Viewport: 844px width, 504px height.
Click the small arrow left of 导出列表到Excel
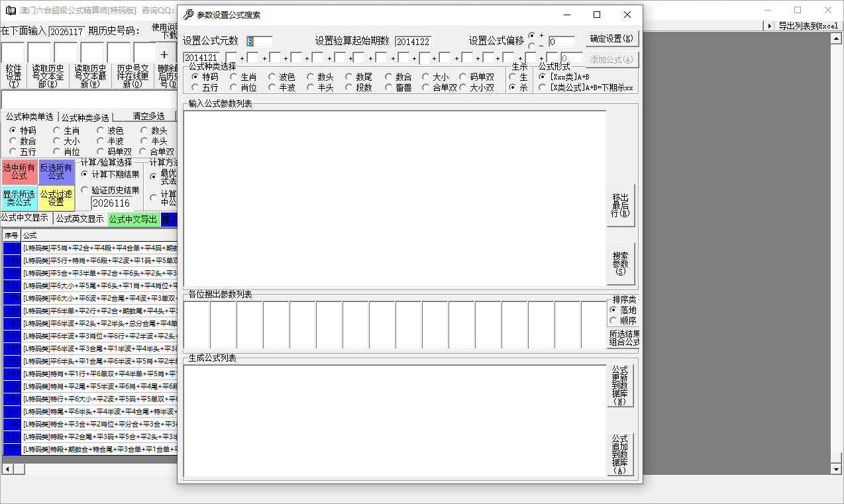[769, 26]
